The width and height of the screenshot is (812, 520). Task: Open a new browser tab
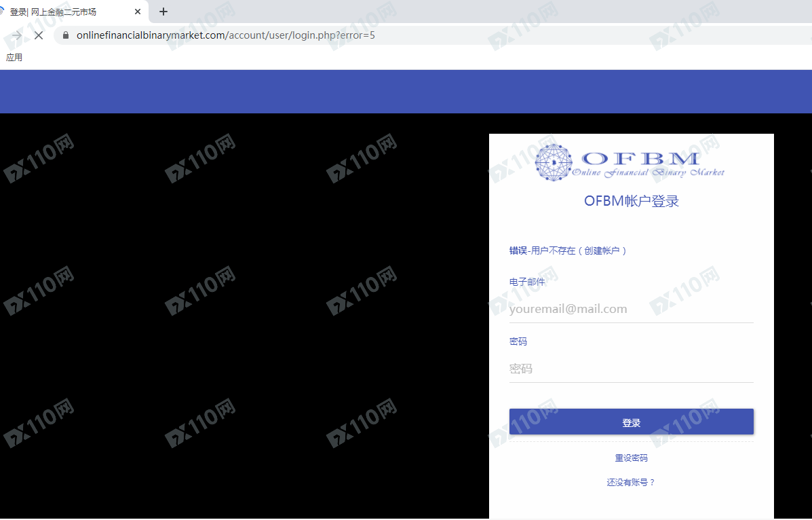coord(163,12)
